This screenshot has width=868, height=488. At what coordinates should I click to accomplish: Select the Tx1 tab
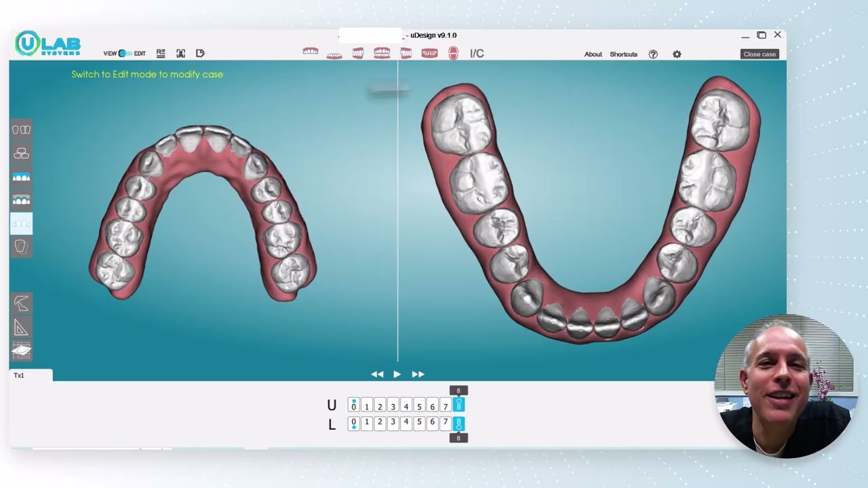point(31,375)
